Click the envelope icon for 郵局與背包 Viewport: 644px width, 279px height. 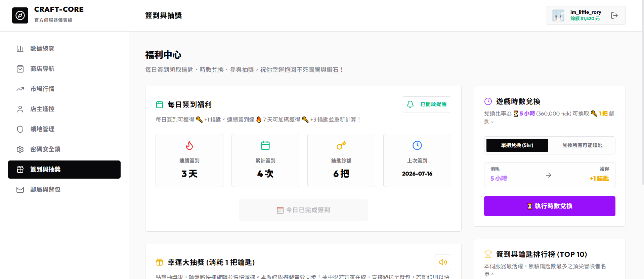20,190
